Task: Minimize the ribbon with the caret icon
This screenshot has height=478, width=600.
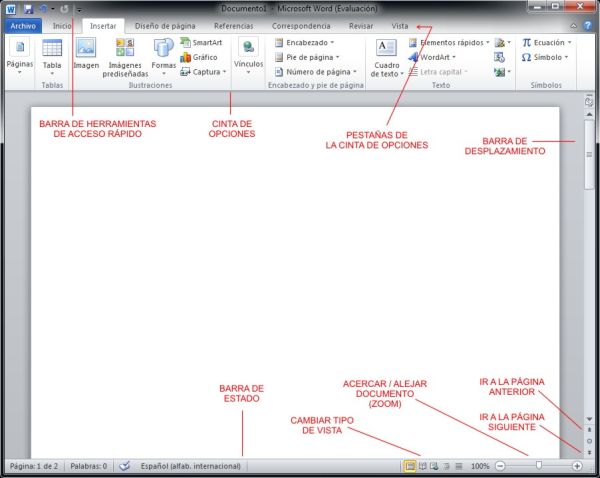Action: (x=573, y=26)
